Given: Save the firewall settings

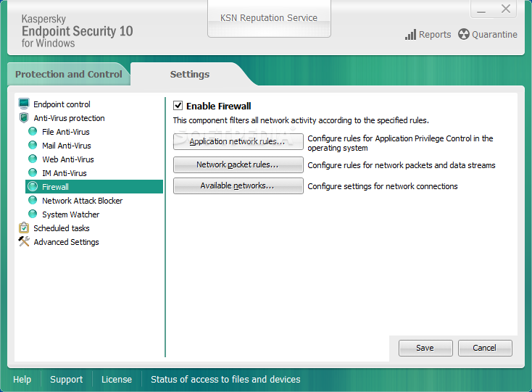Looking at the screenshot, I should point(425,348).
